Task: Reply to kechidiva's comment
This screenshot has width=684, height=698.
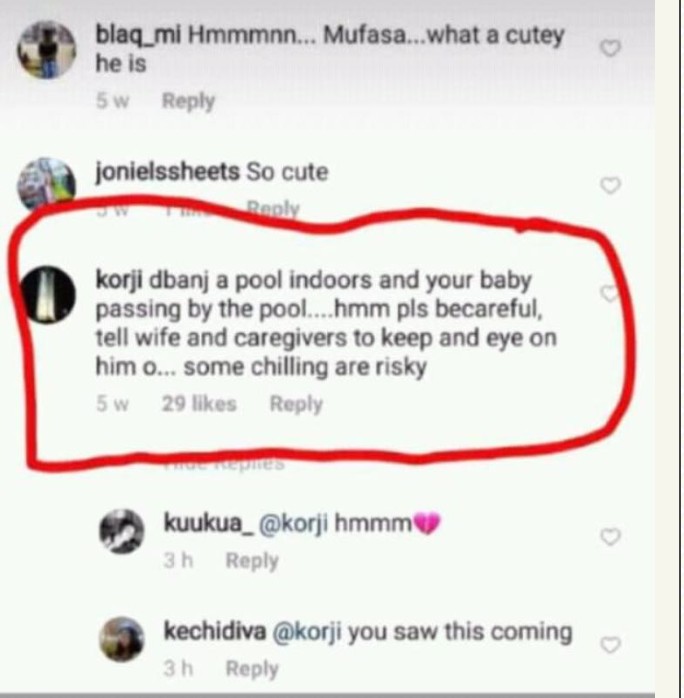Action: [252, 669]
